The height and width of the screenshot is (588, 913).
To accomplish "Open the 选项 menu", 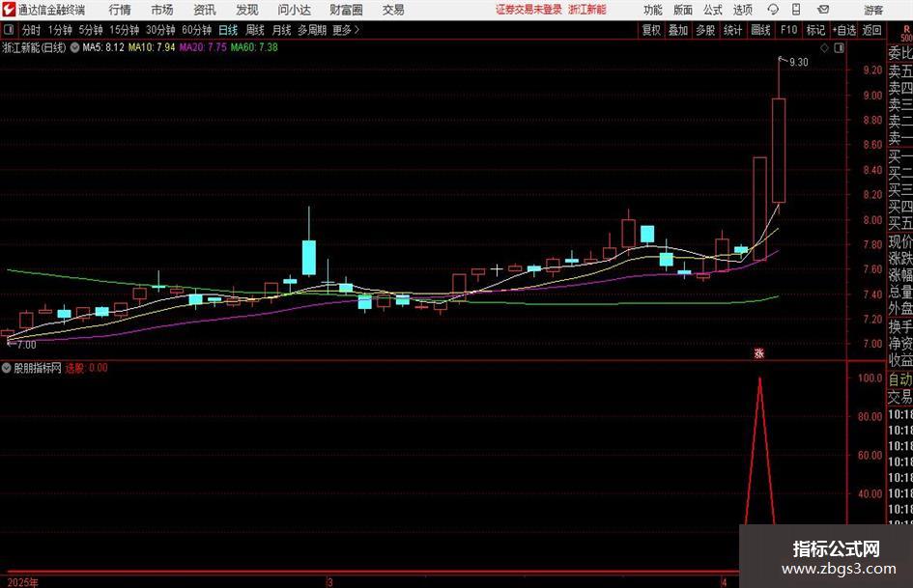I will pos(743,10).
